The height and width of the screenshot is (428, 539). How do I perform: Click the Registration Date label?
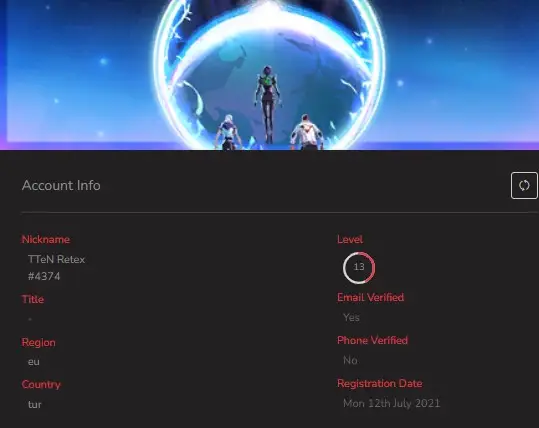pyautogui.click(x=380, y=383)
